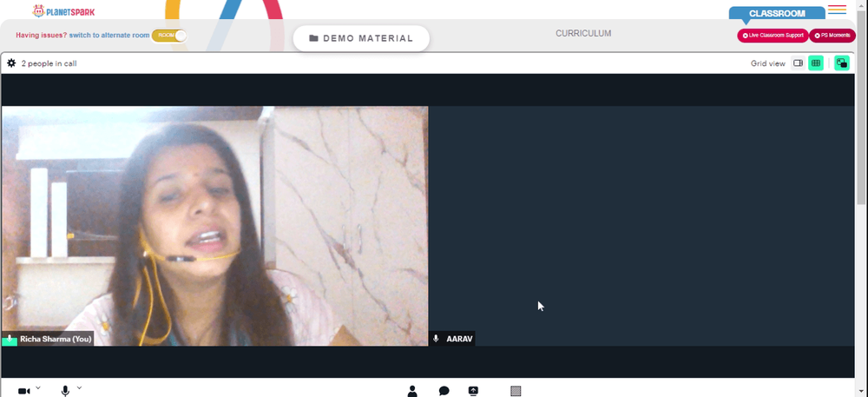Expand the camera options chevron

pos(38,388)
